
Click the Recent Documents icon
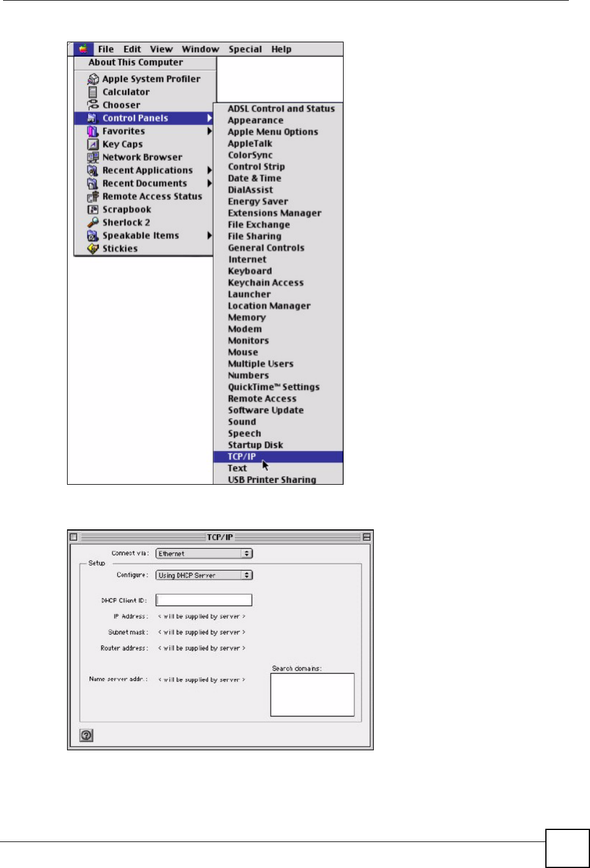(x=92, y=183)
